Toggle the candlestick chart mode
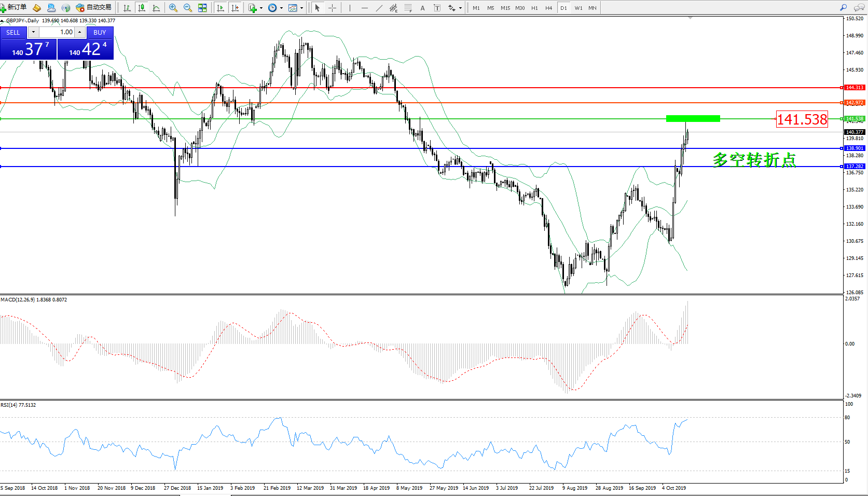 141,8
